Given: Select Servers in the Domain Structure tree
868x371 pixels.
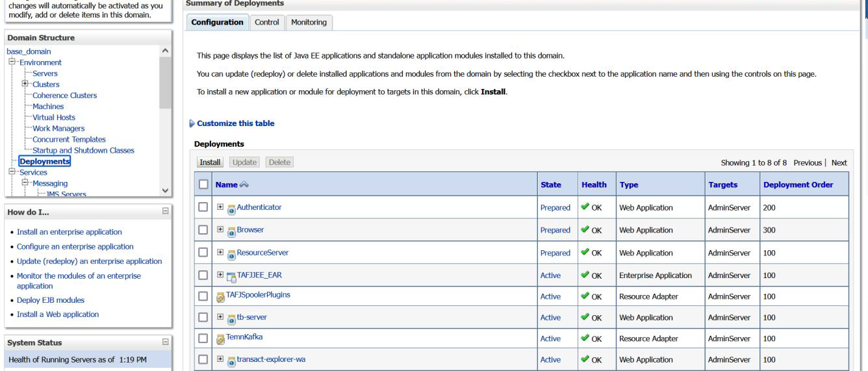Looking at the screenshot, I should [x=45, y=73].
